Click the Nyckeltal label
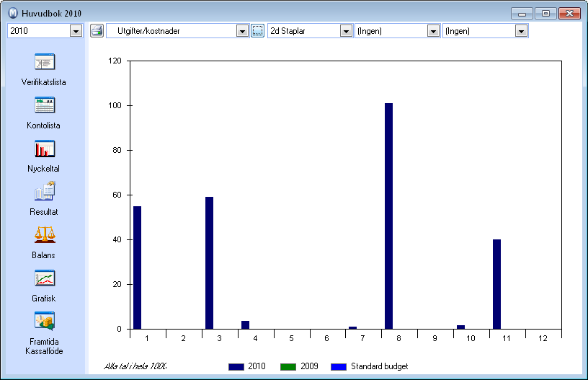This screenshot has height=380, width=588. [x=43, y=169]
